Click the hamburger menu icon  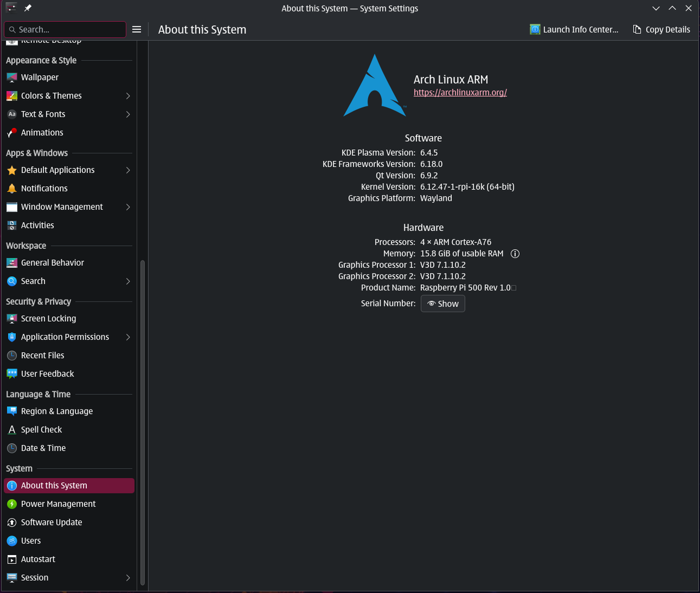click(137, 30)
